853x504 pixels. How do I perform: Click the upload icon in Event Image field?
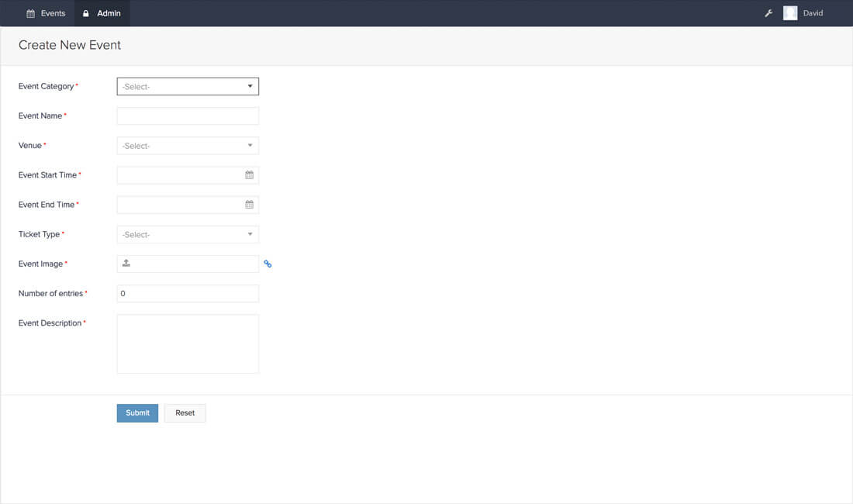pyautogui.click(x=126, y=264)
